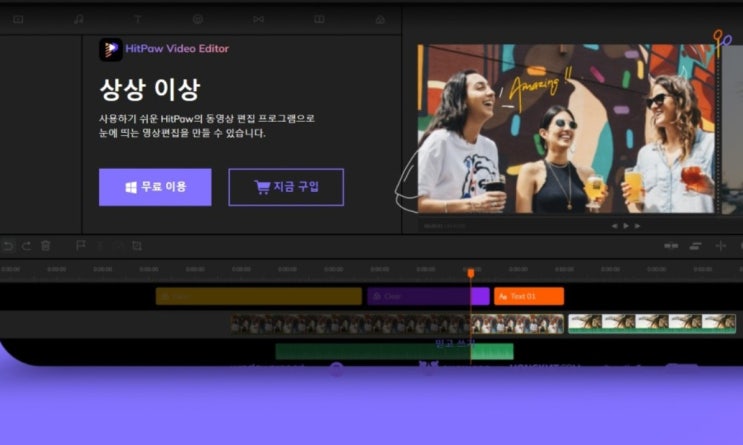Screen dimensions: 743x445
Task: Select the friends video clip on timeline
Action: pos(397,324)
